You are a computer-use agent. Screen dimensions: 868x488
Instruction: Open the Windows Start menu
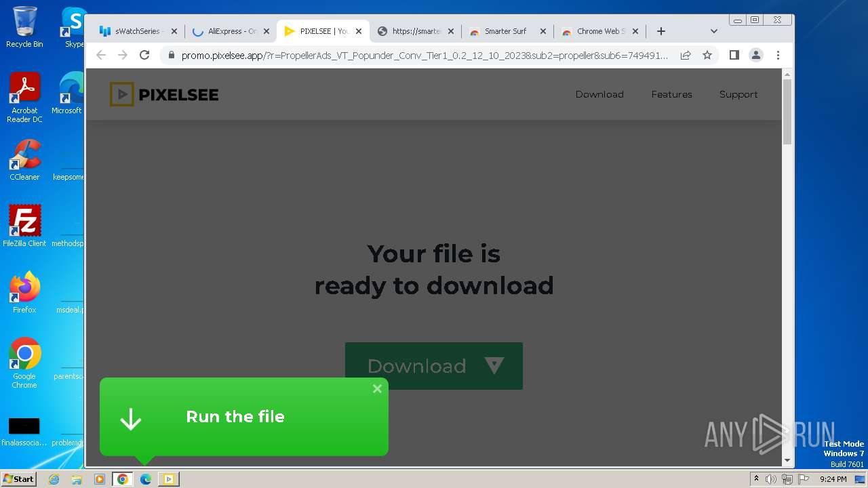tap(18, 479)
